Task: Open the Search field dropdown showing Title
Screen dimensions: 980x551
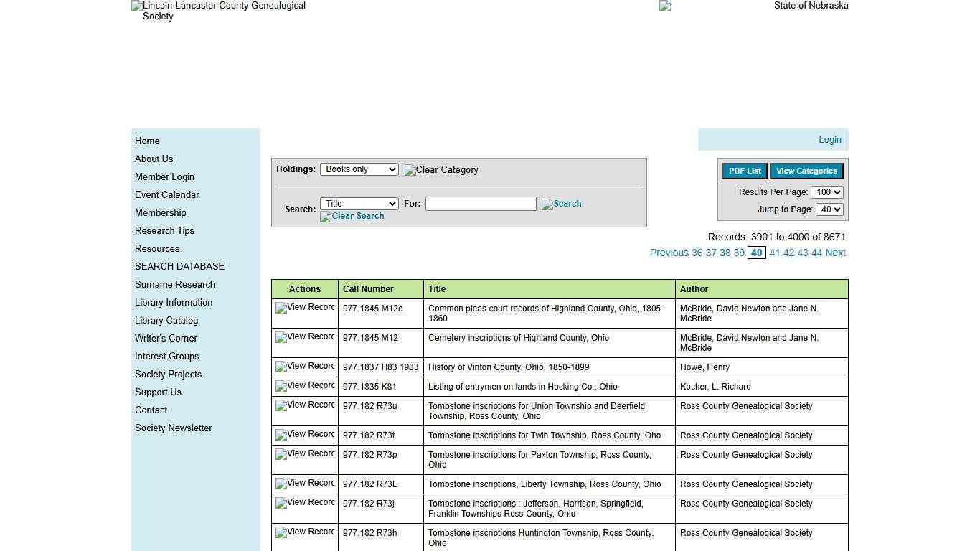Action: (359, 204)
